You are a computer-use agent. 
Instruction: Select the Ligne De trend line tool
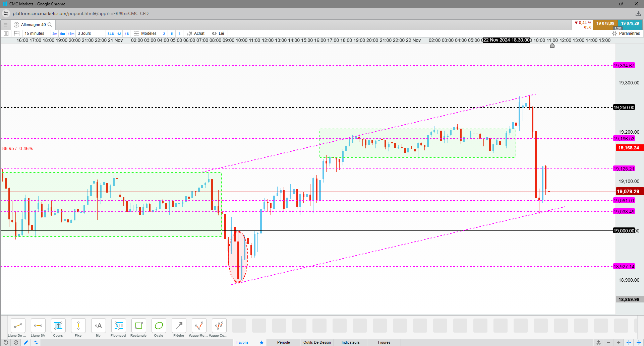coord(18,326)
